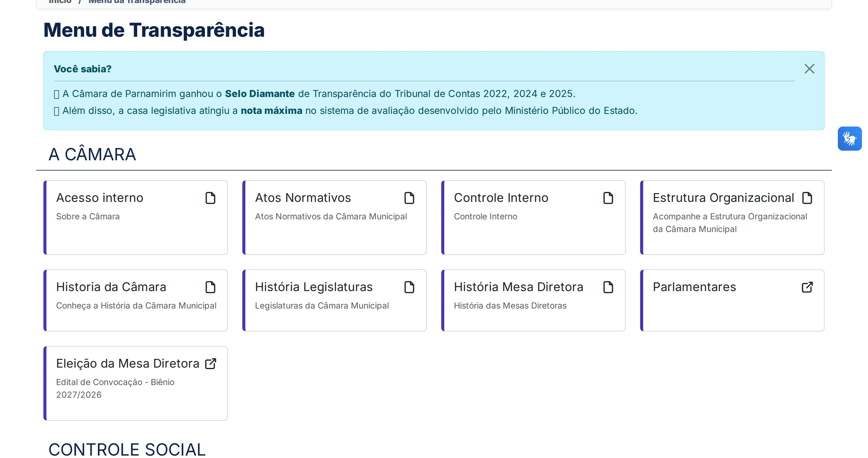The width and height of the screenshot is (868, 458).
Task: Click the 'A CÂMARA' section heading
Action: pos(92,155)
